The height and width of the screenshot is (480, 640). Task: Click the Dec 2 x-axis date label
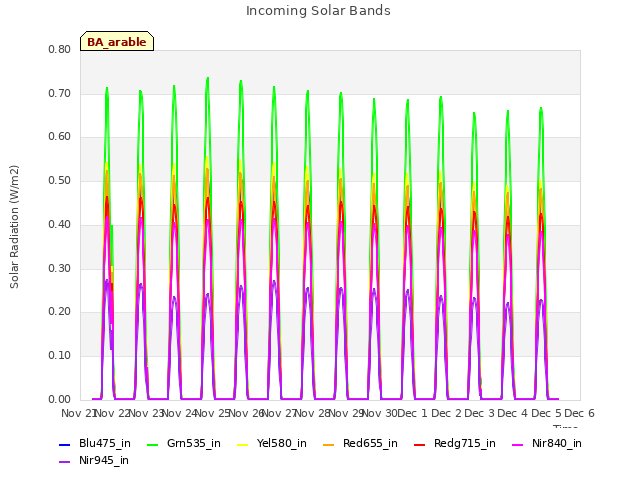pyautogui.click(x=447, y=413)
